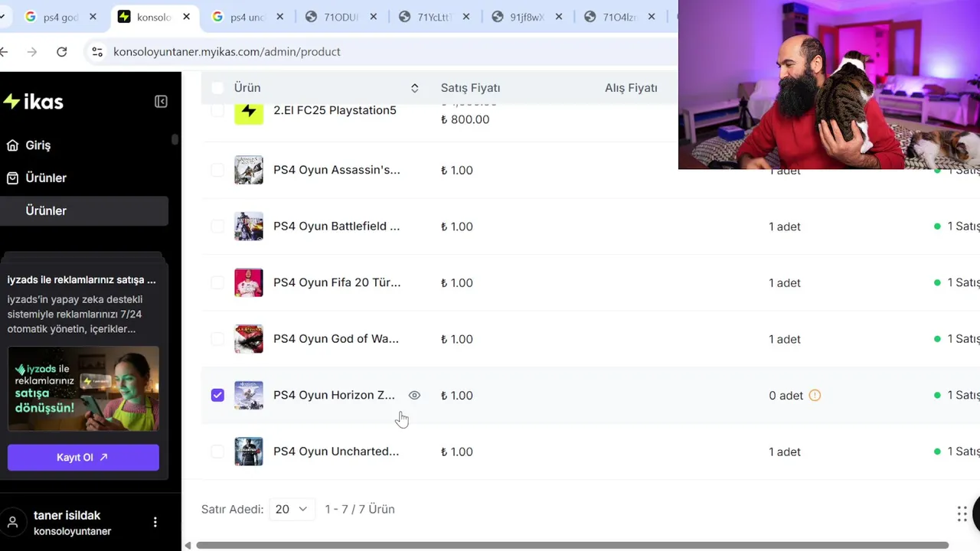Screen dimensions: 980x551
Task: Open PS4 Oyun Assassin's product link
Action: click(336, 170)
